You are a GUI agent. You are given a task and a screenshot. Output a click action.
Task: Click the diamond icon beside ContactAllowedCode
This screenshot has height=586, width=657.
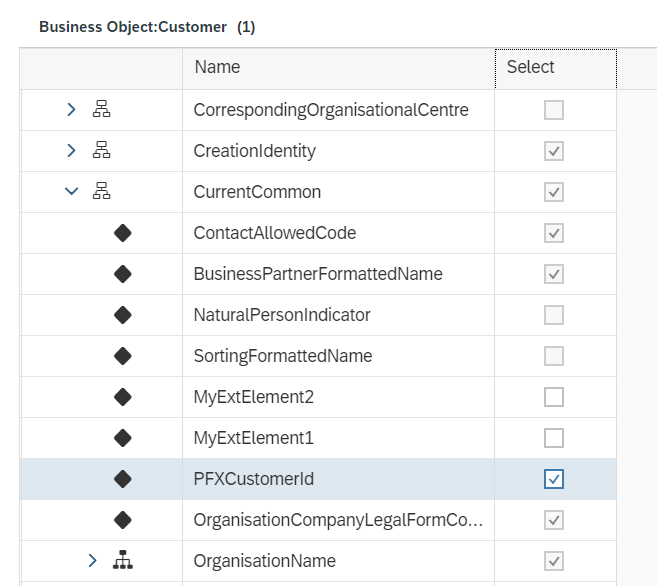click(x=123, y=233)
